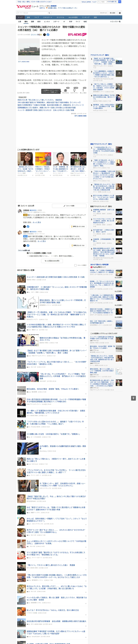This screenshot has width=138, height=644.
Task: Open the トップ tab
Action: 20,17
